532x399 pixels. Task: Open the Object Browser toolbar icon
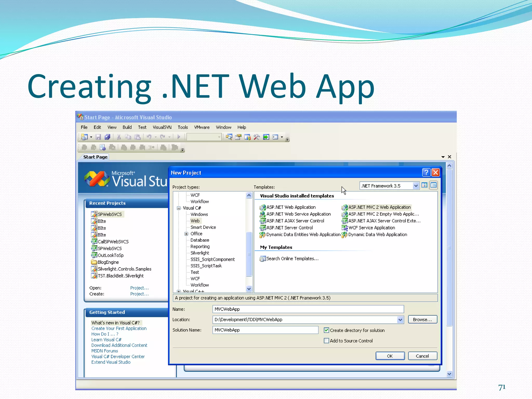click(x=248, y=137)
